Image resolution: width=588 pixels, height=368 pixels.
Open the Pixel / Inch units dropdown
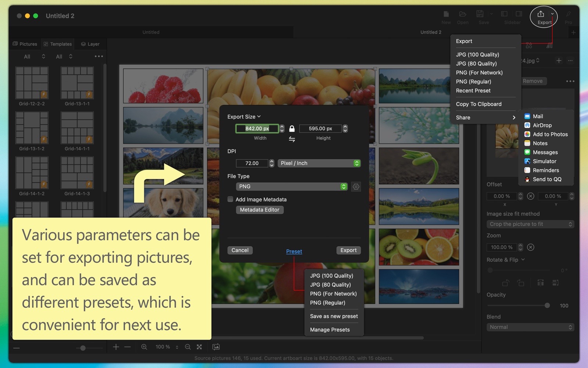coord(319,163)
